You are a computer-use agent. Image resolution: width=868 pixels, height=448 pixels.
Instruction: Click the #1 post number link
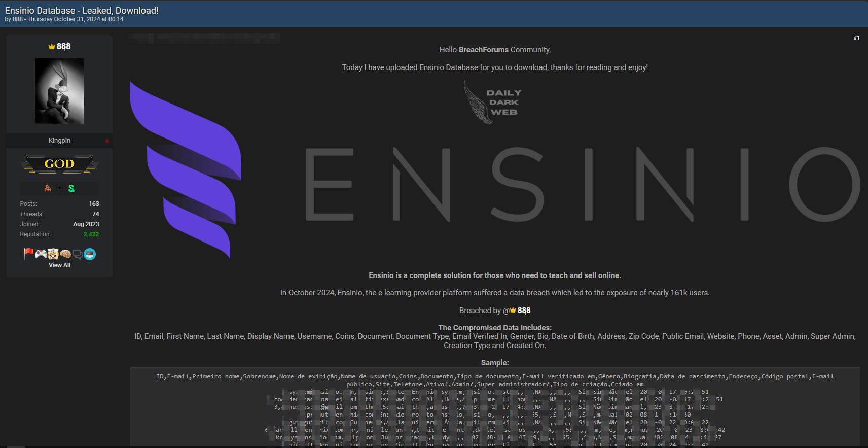856,38
